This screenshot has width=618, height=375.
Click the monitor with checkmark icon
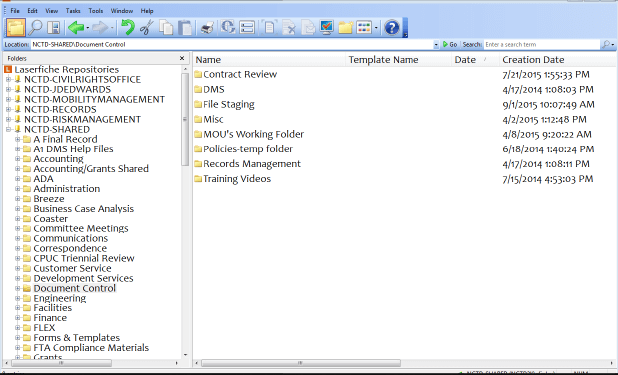[x=327, y=28]
